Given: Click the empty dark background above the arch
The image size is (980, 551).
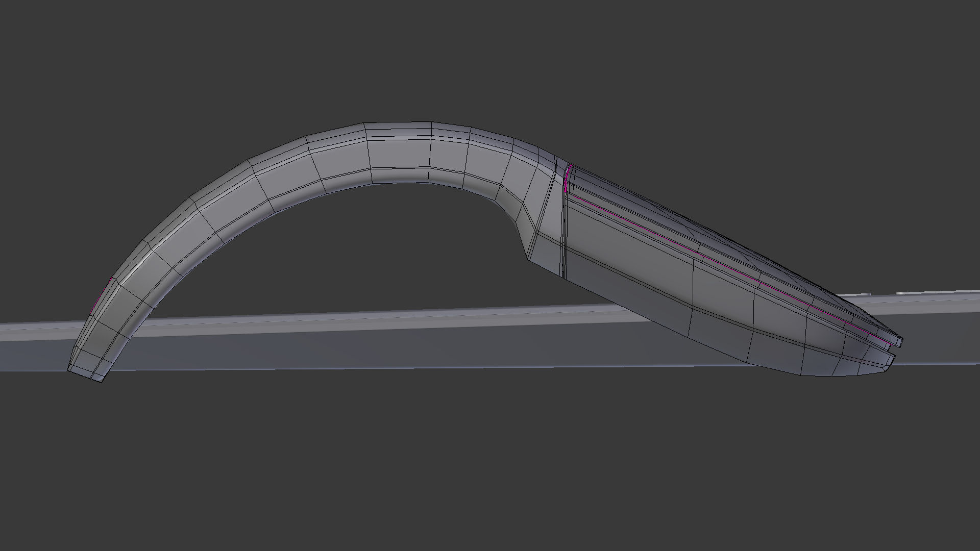Looking at the screenshot, I should [398, 61].
